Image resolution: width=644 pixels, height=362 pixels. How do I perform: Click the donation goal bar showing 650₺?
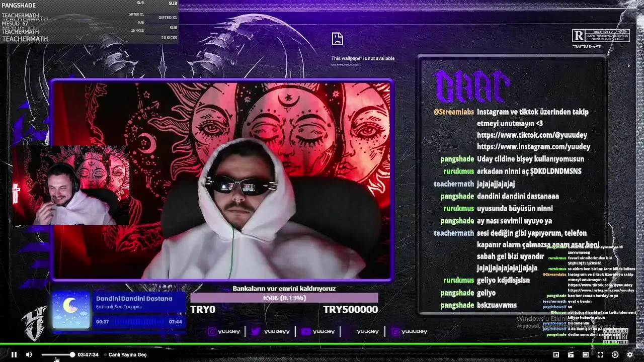tap(284, 298)
